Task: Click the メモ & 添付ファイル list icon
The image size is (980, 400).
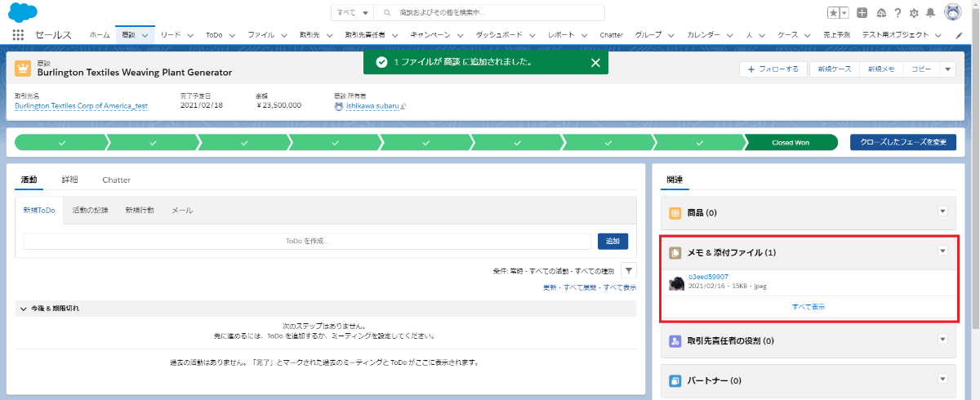Action: click(x=675, y=253)
